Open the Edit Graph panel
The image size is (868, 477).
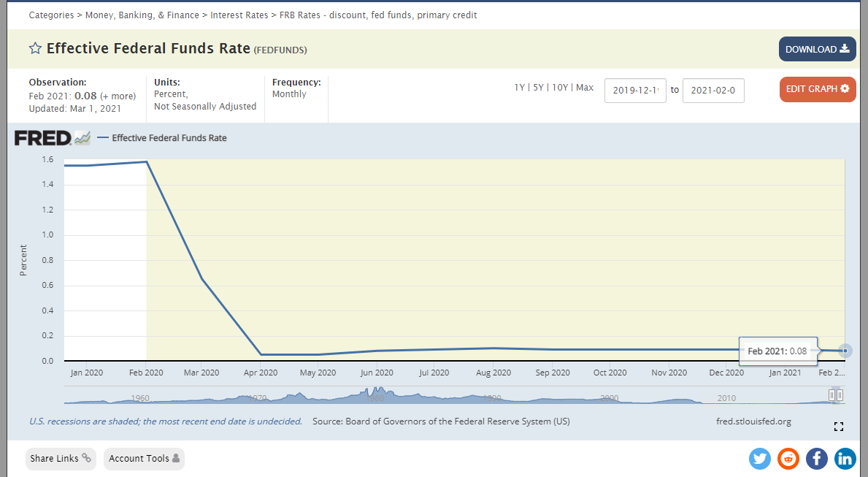pos(817,89)
